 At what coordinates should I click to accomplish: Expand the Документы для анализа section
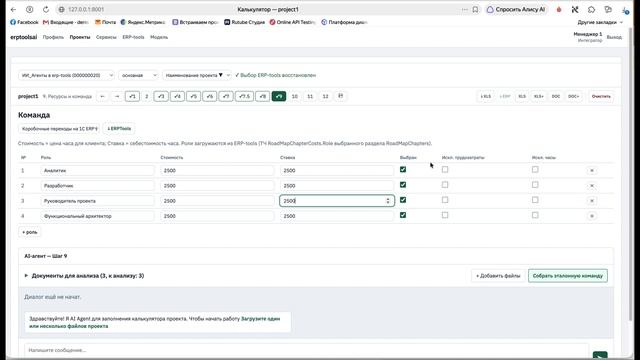(84, 276)
